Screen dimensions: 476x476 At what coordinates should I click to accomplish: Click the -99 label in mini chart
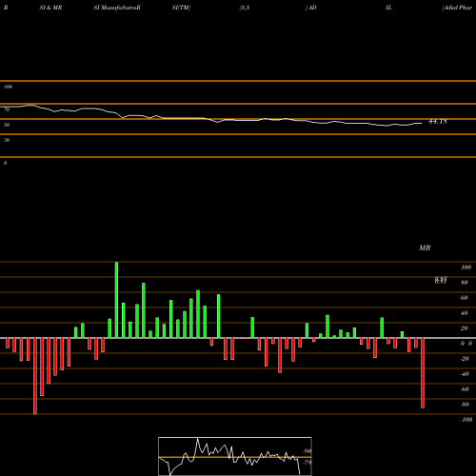307,451
